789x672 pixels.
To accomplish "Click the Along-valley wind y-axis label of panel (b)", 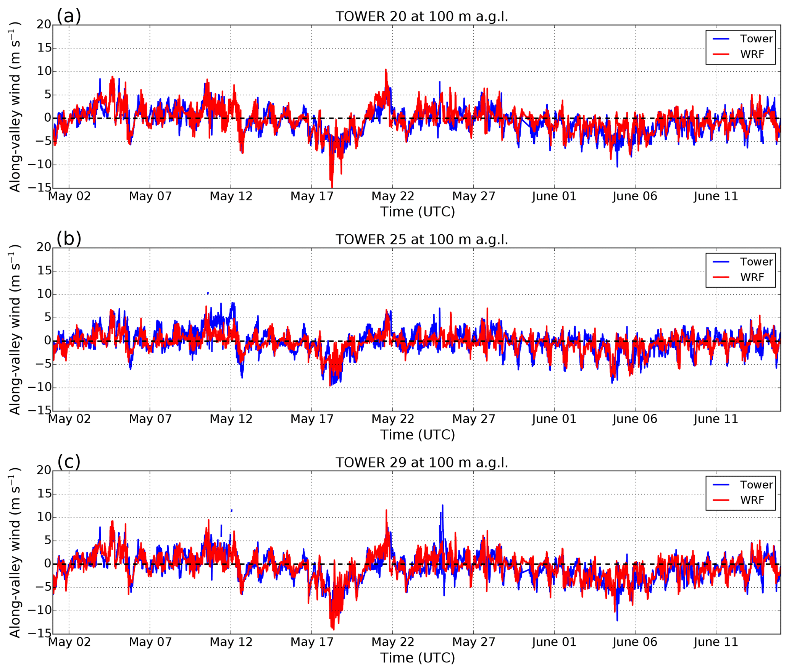I will (x=15, y=329).
